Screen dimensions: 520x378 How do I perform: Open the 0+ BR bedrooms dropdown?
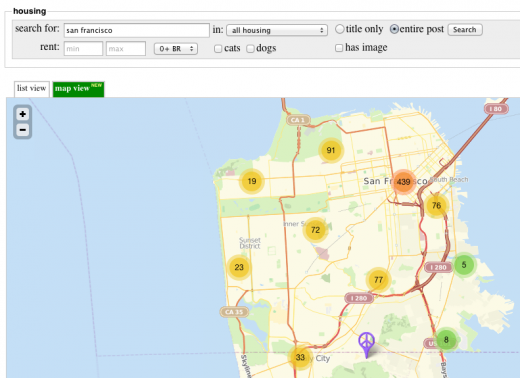point(176,49)
